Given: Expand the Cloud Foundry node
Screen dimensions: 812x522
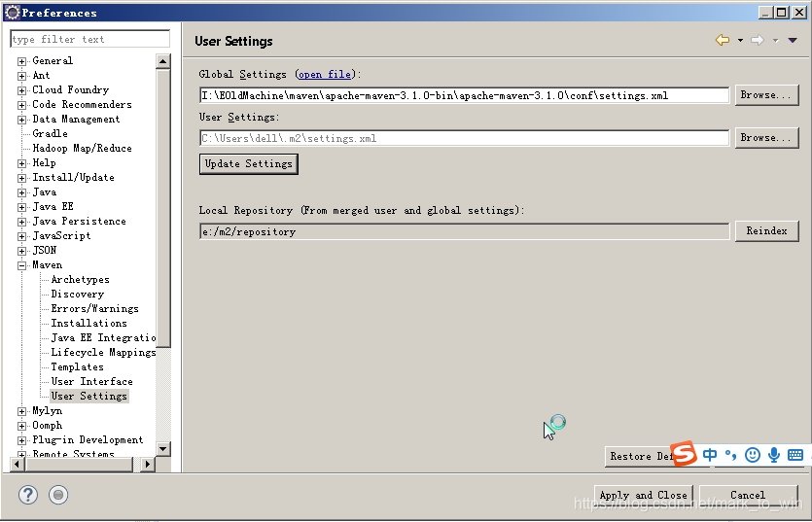Looking at the screenshot, I should click(x=21, y=90).
